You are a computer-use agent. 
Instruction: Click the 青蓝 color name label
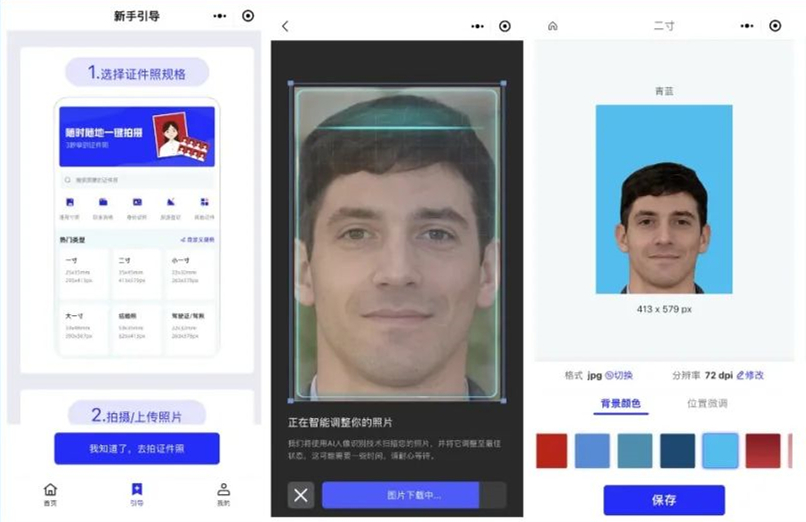664,91
